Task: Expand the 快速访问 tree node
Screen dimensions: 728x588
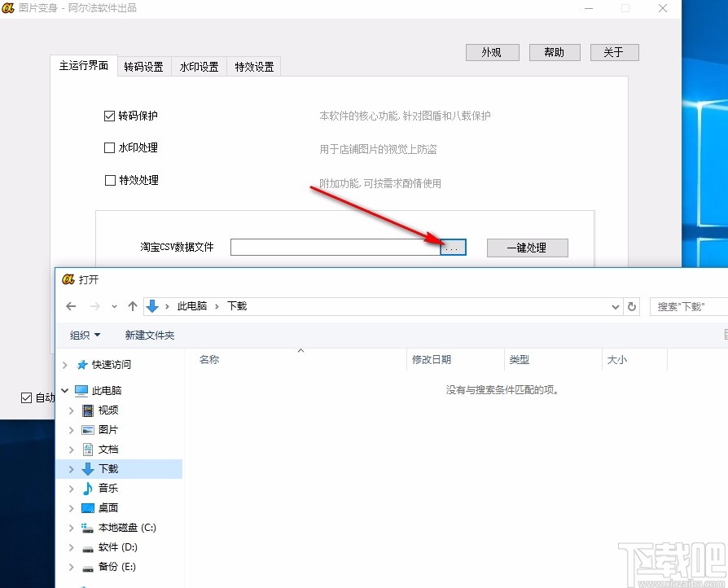Action: (64, 364)
